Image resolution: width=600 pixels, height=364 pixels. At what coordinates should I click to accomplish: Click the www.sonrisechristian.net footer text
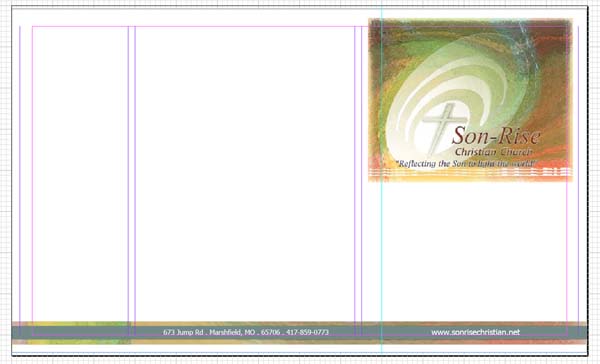coord(476,332)
